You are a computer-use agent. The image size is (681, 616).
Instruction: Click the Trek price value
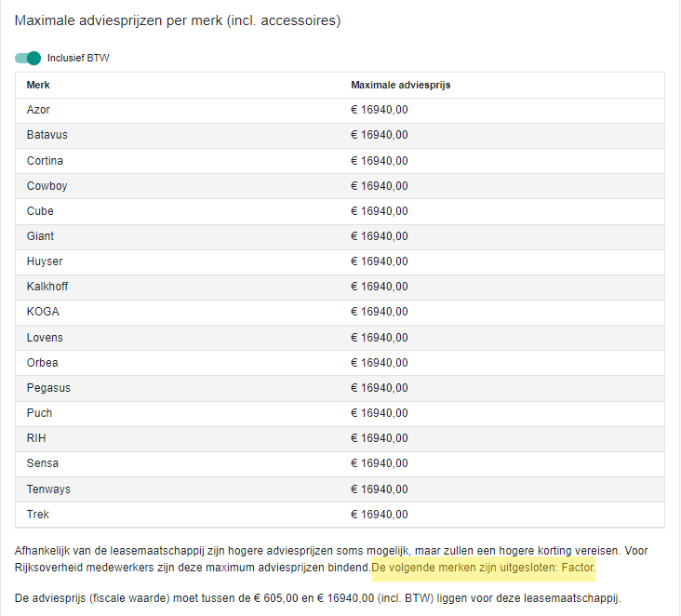pos(380,515)
